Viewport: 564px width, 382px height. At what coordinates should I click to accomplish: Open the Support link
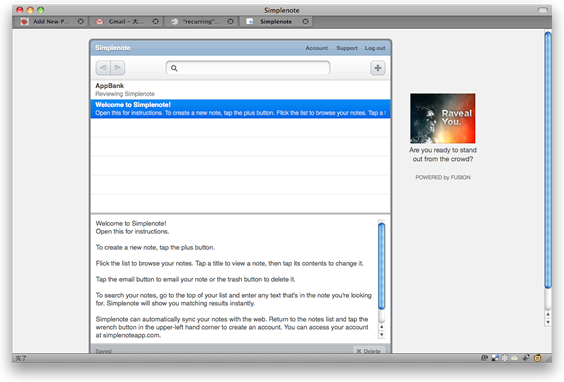click(347, 48)
